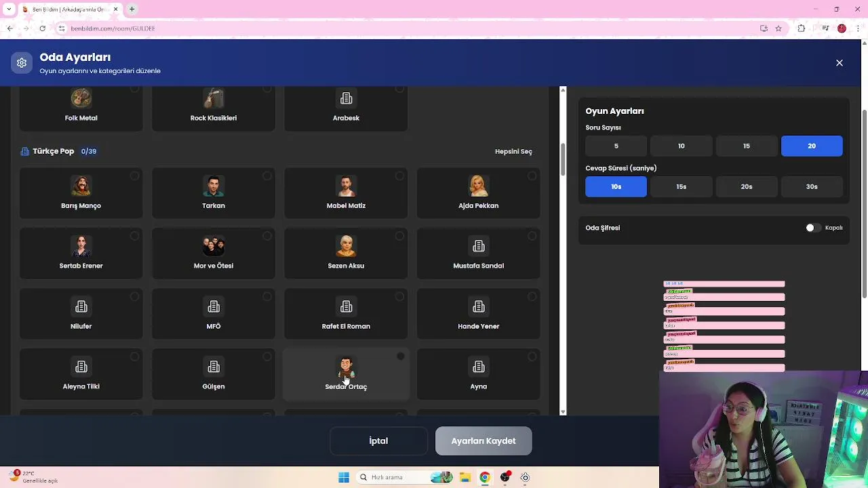Choose the Mabel Matiz avatar
The width and height of the screenshot is (868, 488).
tap(346, 186)
